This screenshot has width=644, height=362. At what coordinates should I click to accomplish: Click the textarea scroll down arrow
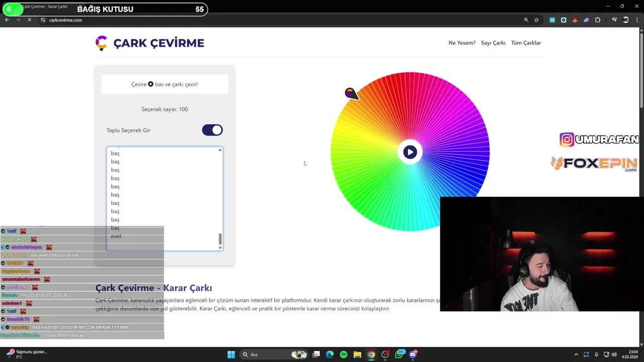tap(220, 247)
